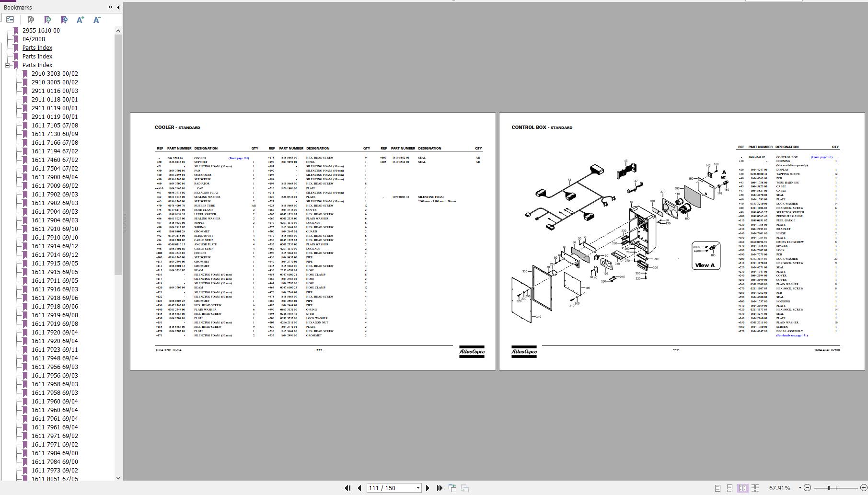Click the 67.91% zoom value field
868x495 pixels.
click(780, 488)
